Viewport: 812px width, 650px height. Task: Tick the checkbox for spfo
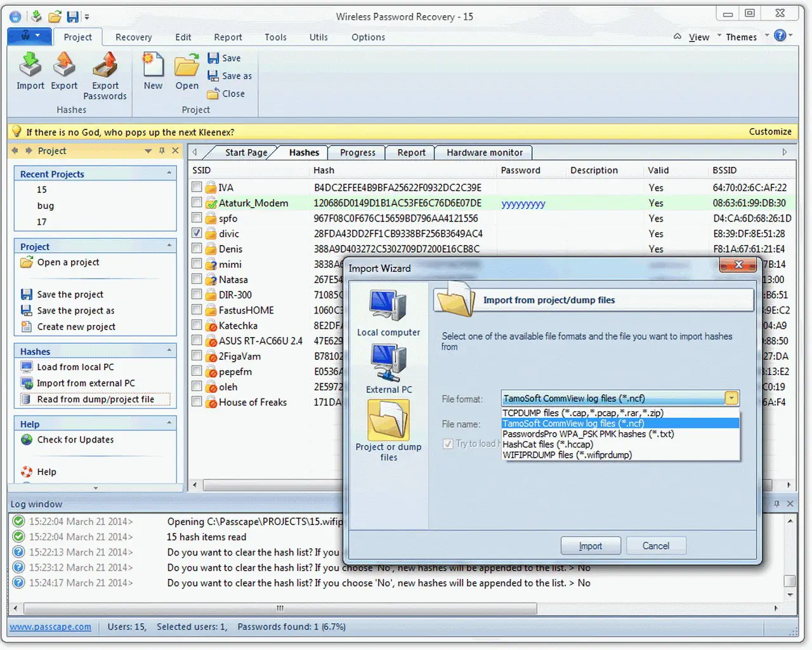pos(197,218)
